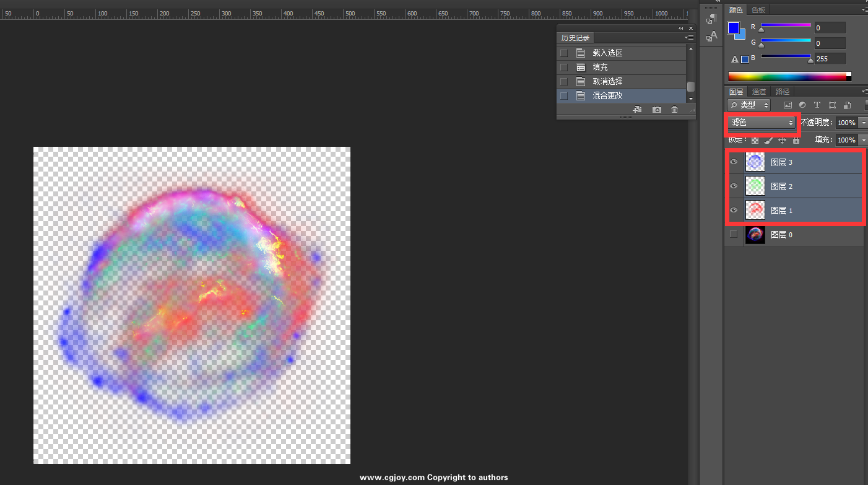868x485 pixels.
Task: Click the 不透明度 100% value field
Action: coord(846,123)
